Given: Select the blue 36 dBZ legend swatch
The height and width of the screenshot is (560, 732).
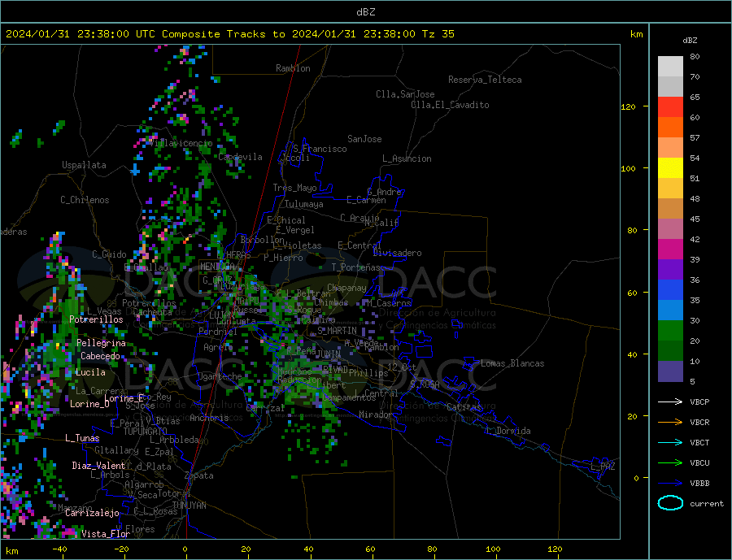Looking at the screenshot, I should click(x=670, y=290).
